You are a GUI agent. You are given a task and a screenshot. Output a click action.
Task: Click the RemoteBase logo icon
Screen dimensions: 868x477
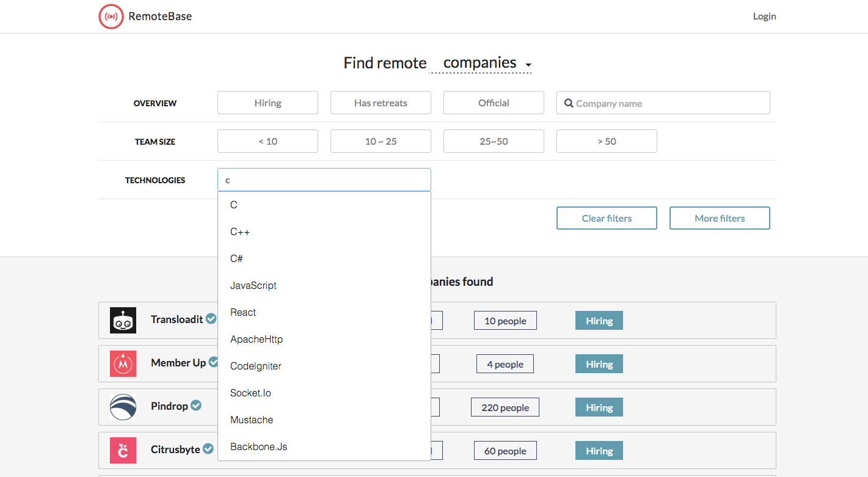111,16
